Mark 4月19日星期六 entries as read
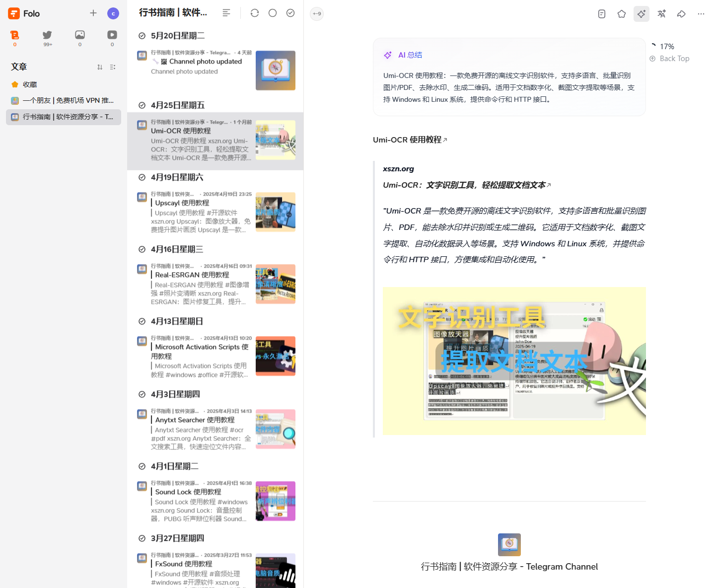The height and width of the screenshot is (588, 715). point(142,177)
